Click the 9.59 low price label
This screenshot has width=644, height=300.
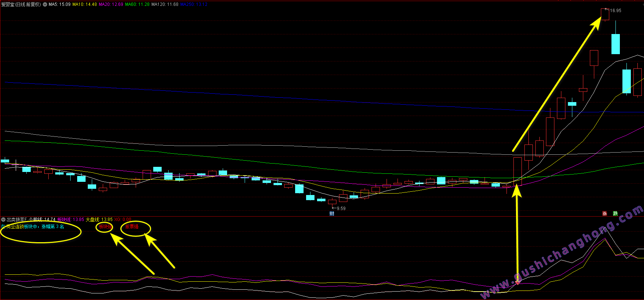(341, 209)
